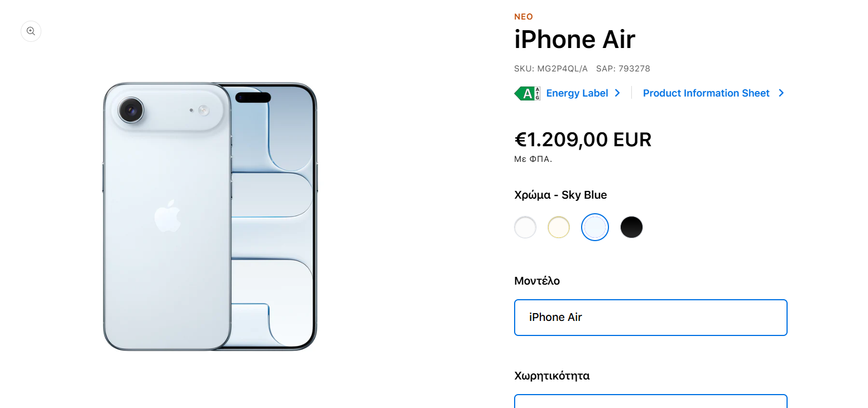Click the SKU MG2P4QL/A text
Image resolution: width=868 pixels, height=408 pixels.
coord(551,69)
